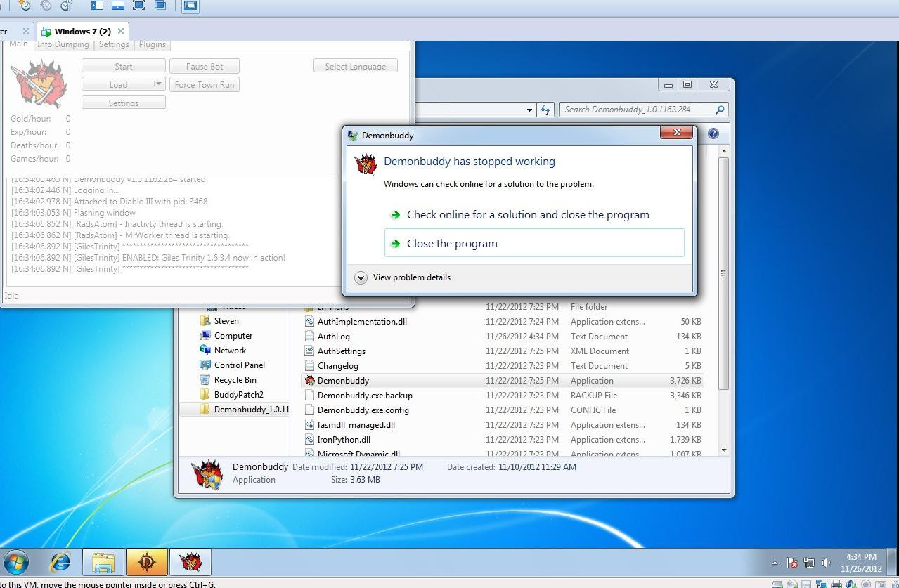Switch to Diablo III taskbar icon

[147, 563]
